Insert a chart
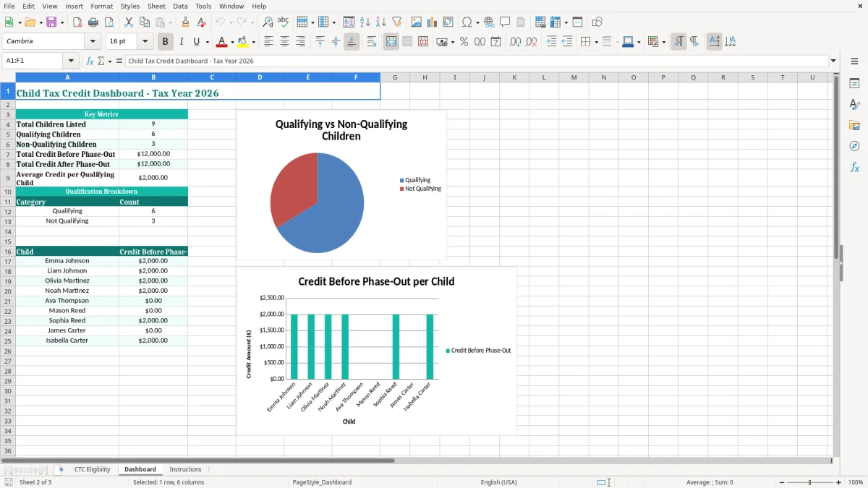Image resolution: width=868 pixels, height=488 pixels. [x=433, y=22]
